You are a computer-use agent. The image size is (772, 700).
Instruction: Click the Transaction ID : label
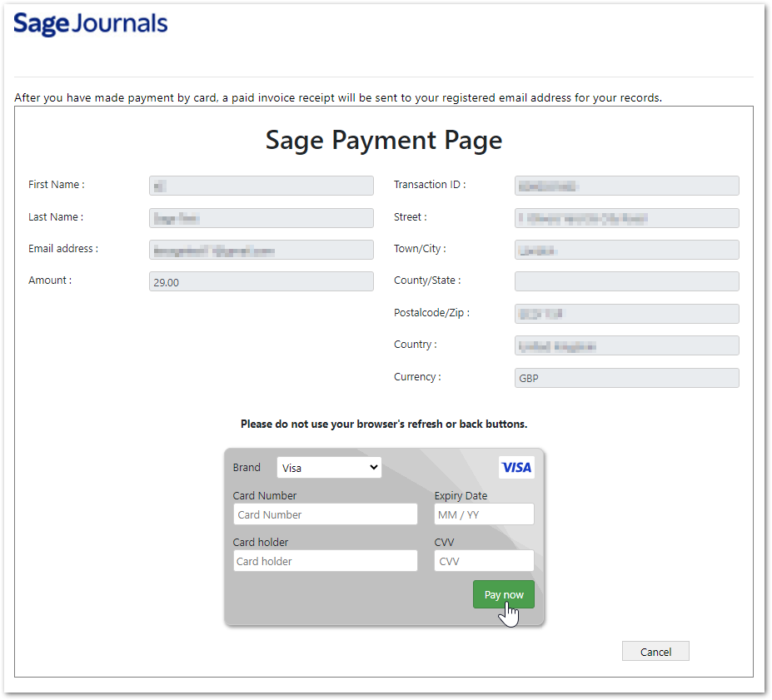pos(430,185)
